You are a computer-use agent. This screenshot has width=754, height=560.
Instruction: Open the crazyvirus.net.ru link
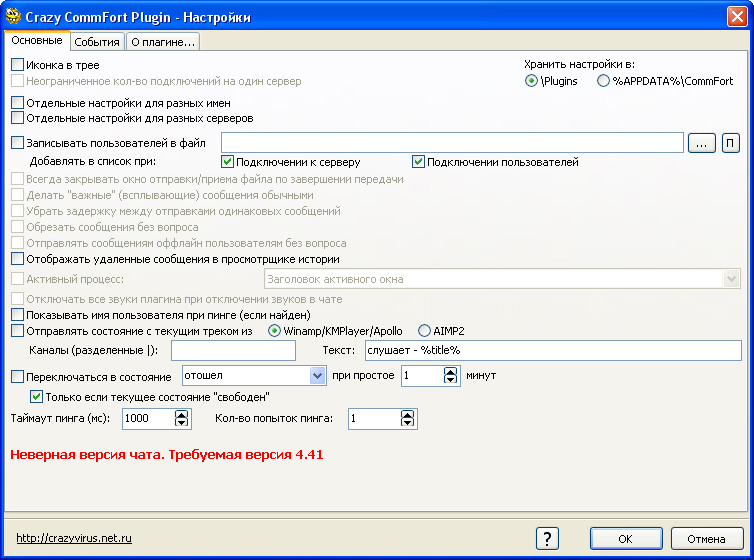74,538
